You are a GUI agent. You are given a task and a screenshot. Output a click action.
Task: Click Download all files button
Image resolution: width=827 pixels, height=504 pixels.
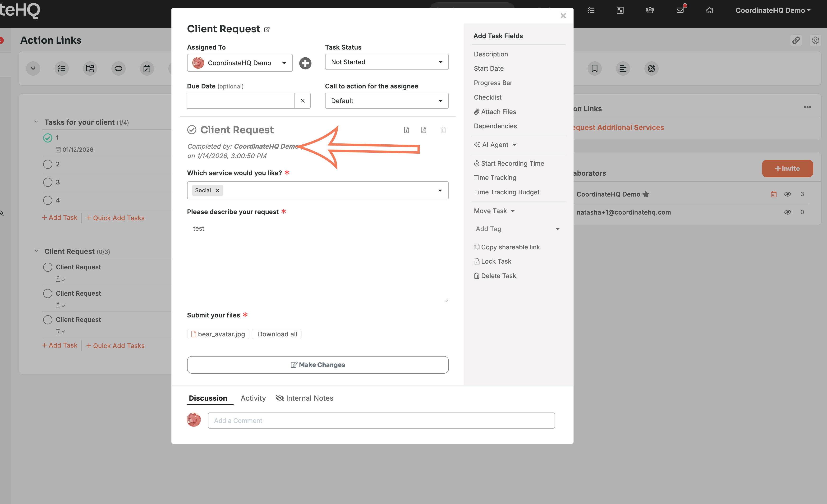pos(277,334)
